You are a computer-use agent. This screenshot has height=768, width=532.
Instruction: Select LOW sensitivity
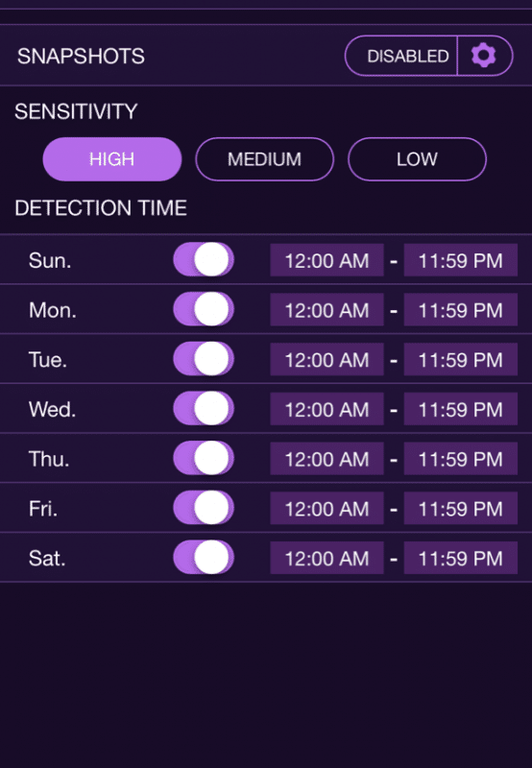(x=417, y=159)
